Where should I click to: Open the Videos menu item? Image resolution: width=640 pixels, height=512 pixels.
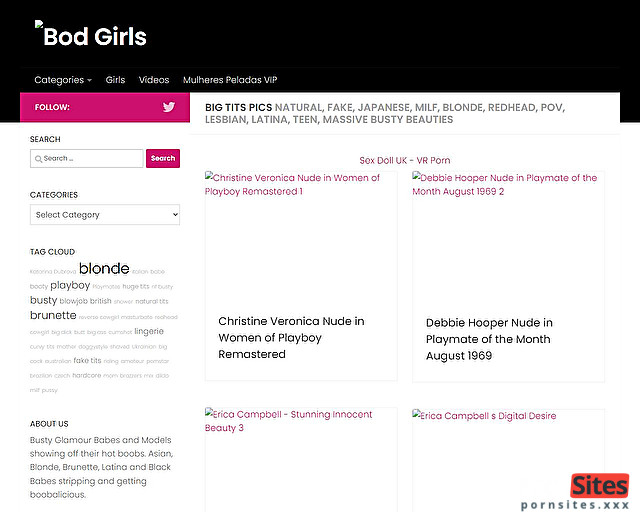154,80
